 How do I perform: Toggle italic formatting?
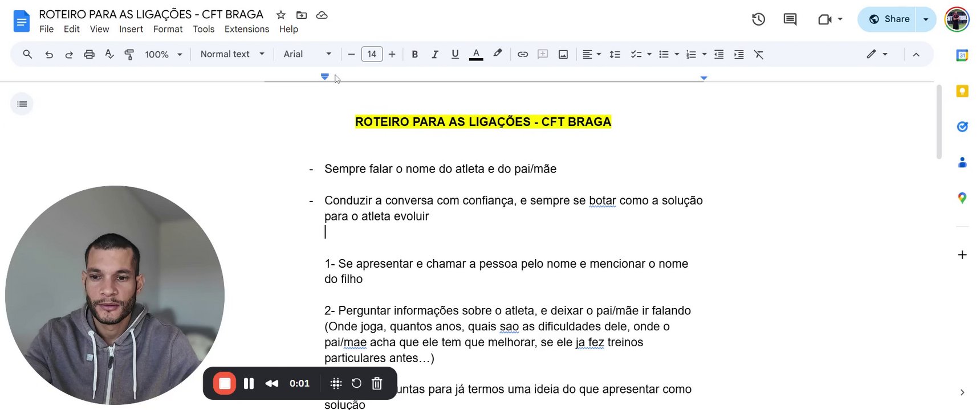(435, 55)
